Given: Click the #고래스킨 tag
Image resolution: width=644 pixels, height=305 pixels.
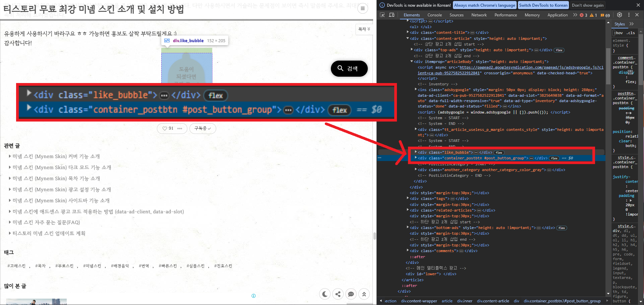Looking at the screenshot, I should tap(16, 266).
